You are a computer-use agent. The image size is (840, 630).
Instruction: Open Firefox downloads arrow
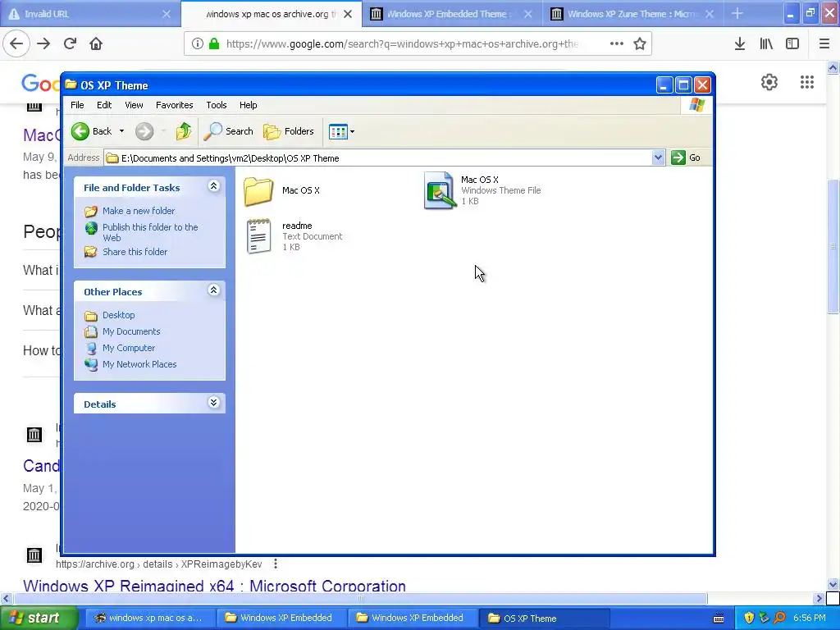pos(740,44)
